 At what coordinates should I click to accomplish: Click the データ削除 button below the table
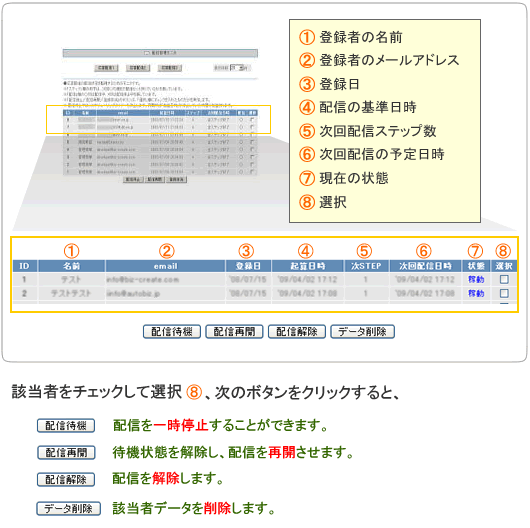click(362, 332)
